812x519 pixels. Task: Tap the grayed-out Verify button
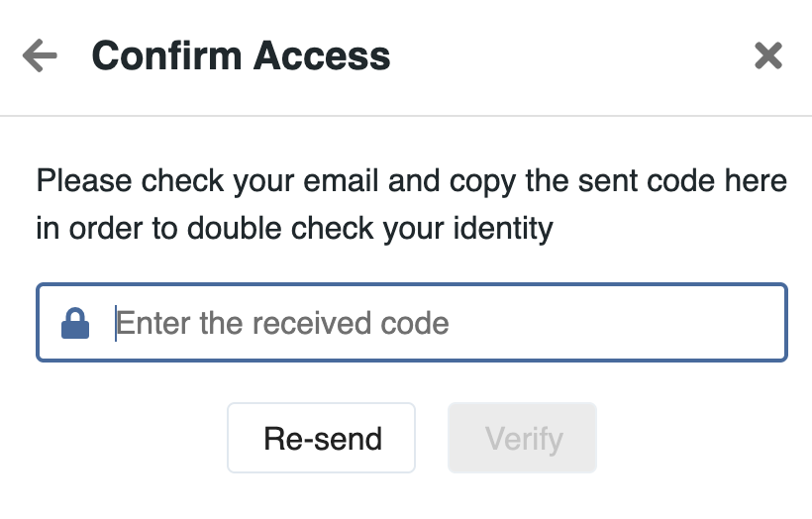click(x=523, y=438)
